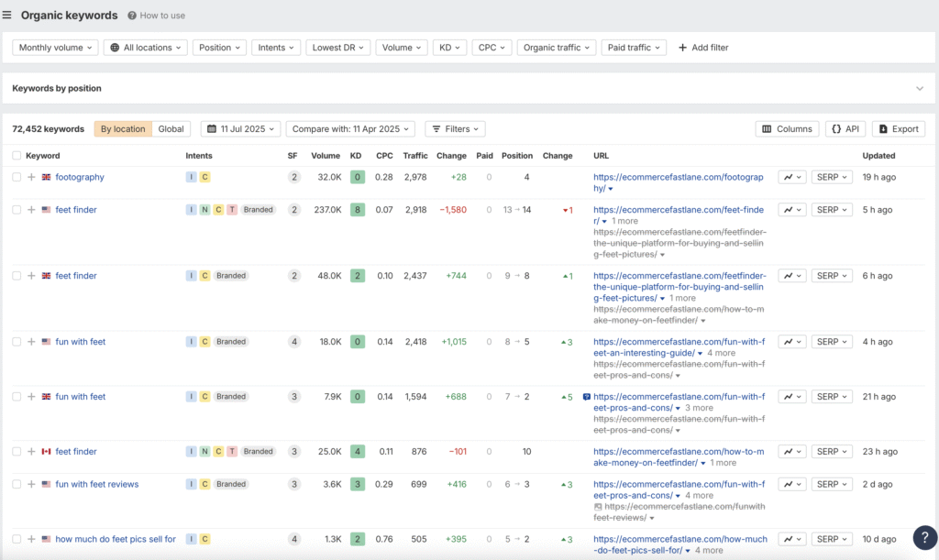Open the trend chart icon for footography
This screenshot has height=560, width=939.
coord(791,177)
